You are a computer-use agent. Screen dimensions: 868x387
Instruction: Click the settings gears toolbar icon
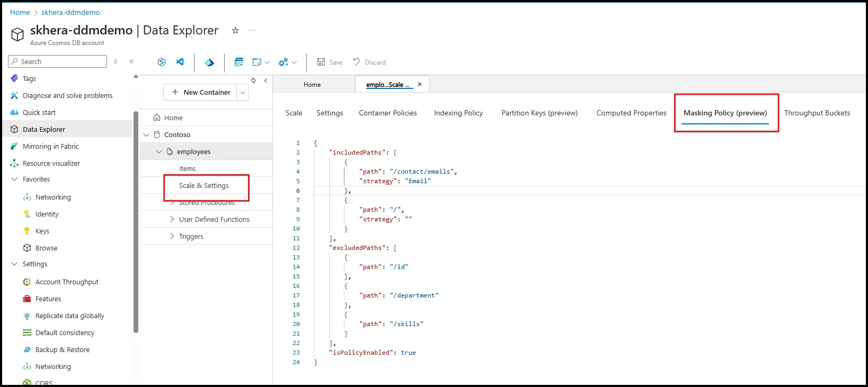tap(284, 62)
